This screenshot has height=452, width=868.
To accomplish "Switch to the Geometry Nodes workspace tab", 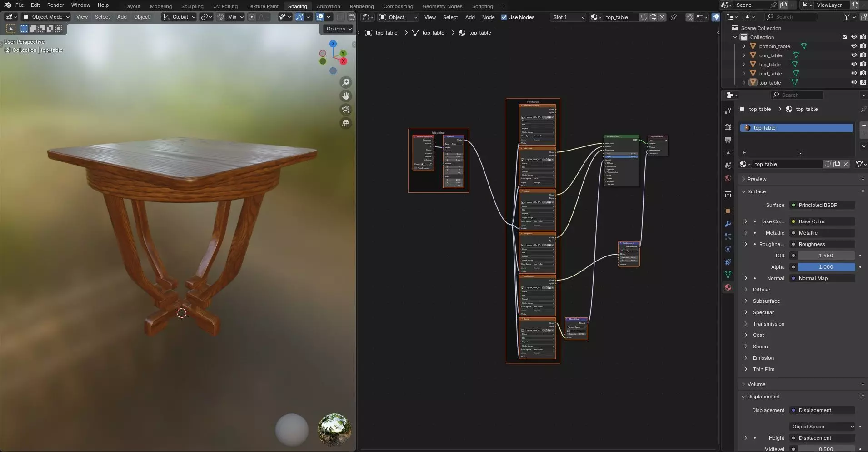I will click(442, 6).
